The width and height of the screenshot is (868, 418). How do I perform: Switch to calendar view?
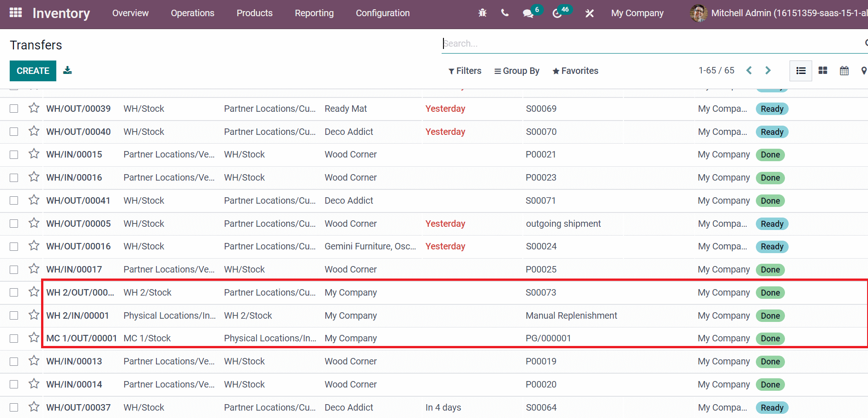(x=844, y=71)
